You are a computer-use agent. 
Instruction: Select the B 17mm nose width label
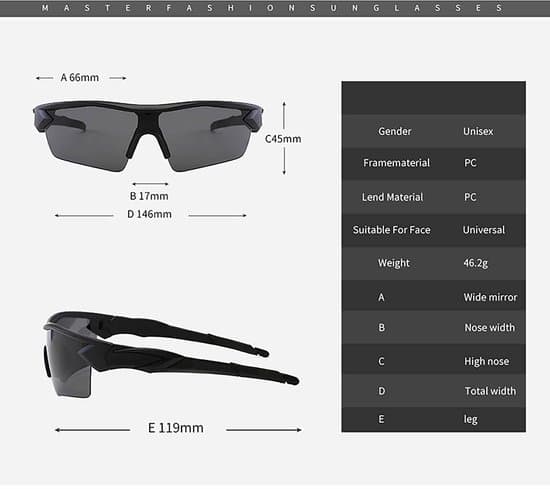pyautogui.click(x=149, y=196)
